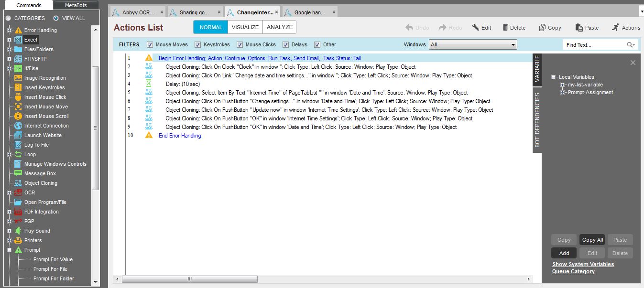The width and height of the screenshot is (644, 288).
Task: Disable the Delays filter checkbox
Action: (286, 45)
